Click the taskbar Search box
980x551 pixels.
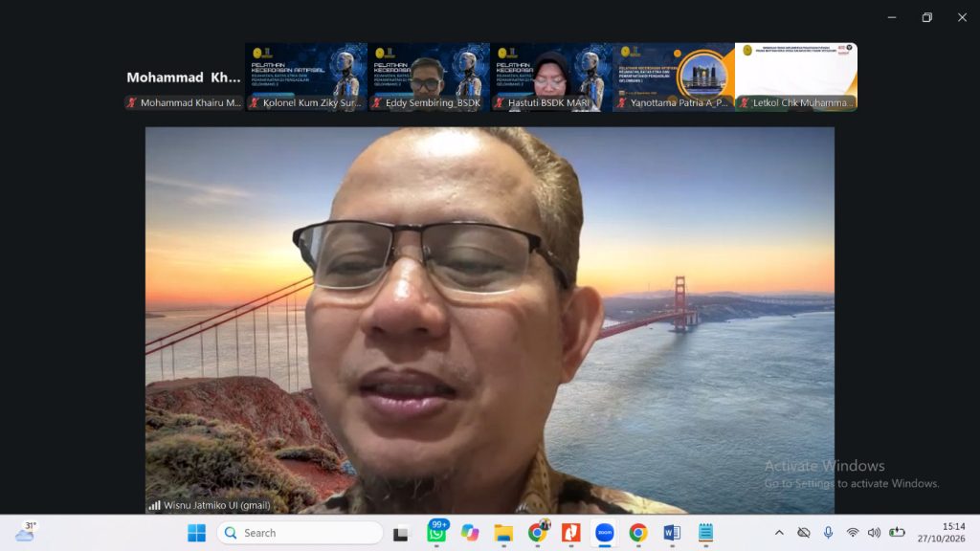[x=300, y=533]
